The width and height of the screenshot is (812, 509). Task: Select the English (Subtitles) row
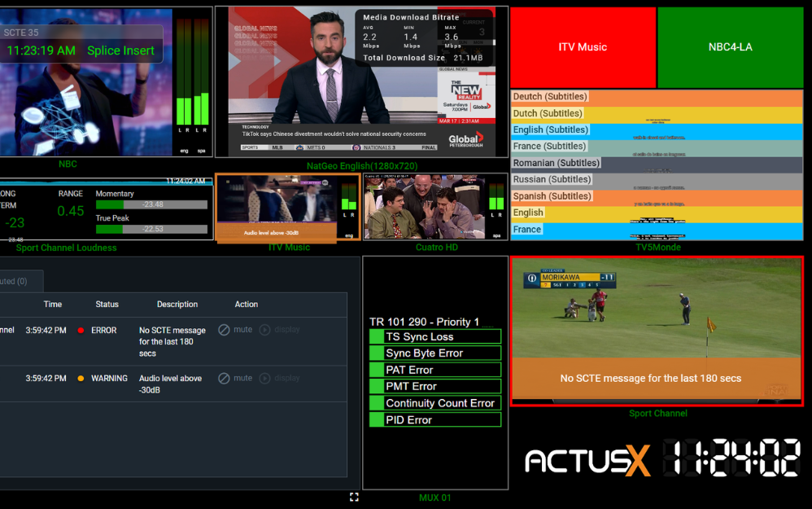(x=657, y=130)
